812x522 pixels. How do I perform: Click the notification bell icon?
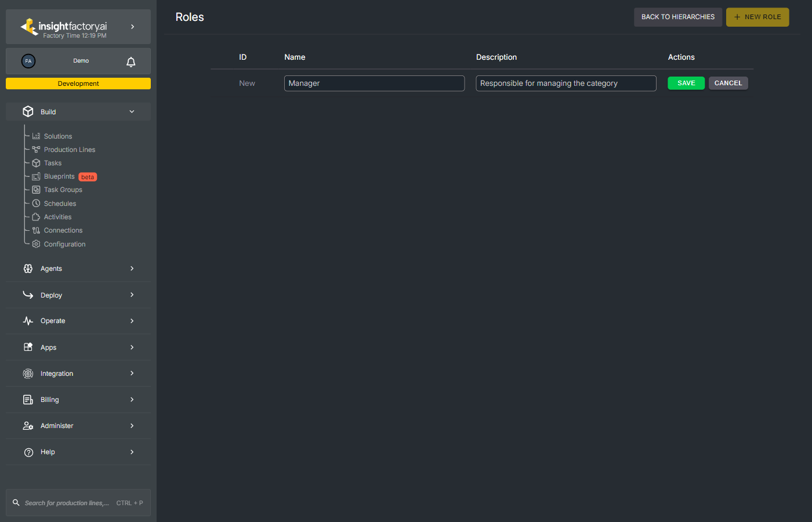[x=131, y=61]
